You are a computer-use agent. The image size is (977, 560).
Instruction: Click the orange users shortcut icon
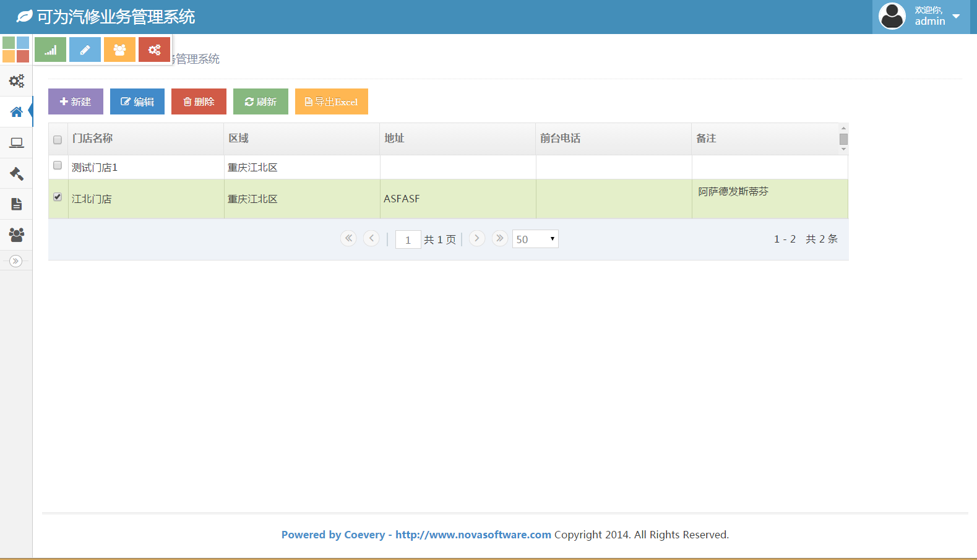pyautogui.click(x=119, y=50)
